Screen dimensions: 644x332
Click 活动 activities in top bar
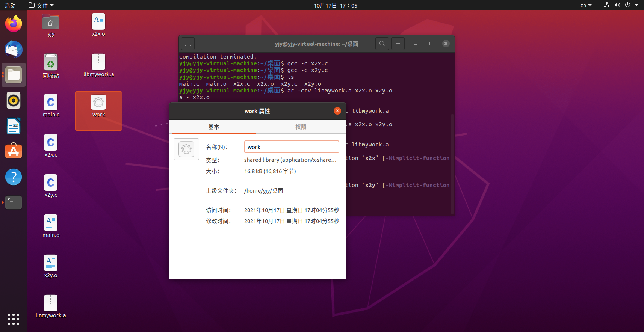(10, 5)
